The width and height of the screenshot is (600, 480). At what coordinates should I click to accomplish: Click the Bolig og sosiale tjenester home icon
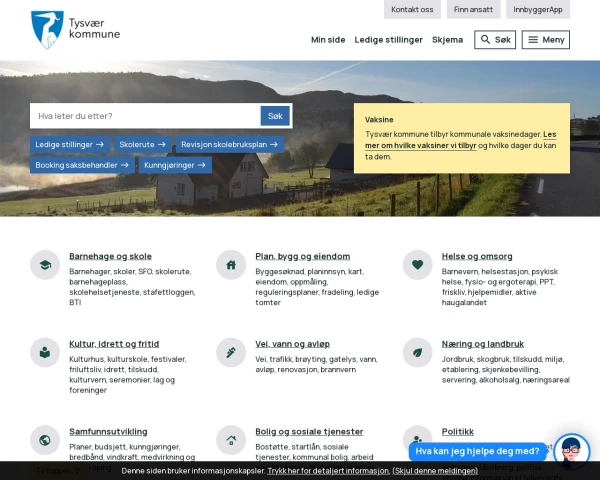coord(231,440)
